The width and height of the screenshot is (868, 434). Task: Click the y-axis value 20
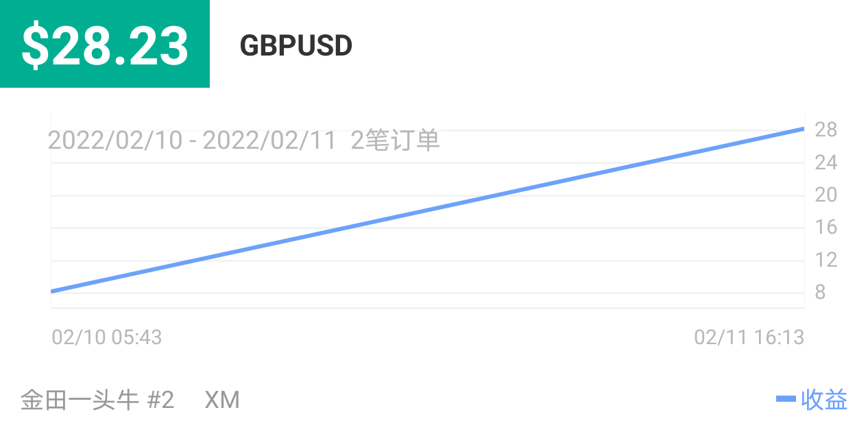(x=826, y=195)
